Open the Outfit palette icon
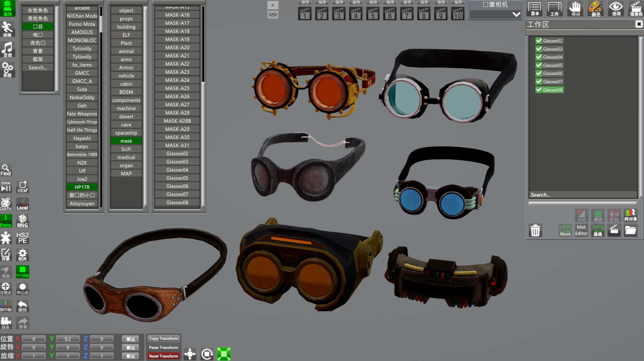Screen dimensions: 644x361 coord(6,204)
